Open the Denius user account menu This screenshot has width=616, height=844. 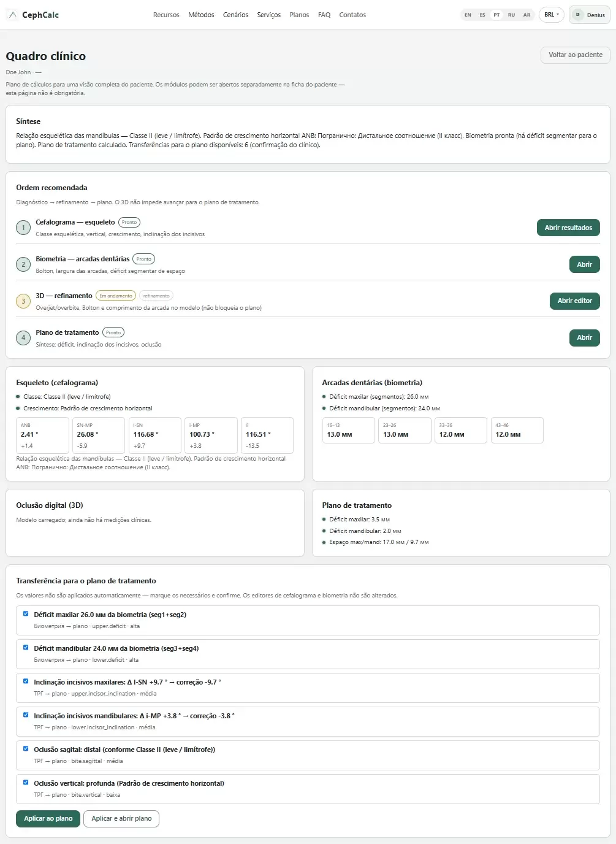tap(589, 15)
